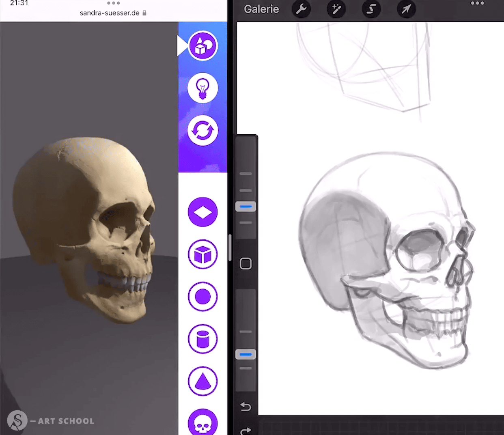Tap the split view divider handle
504x435 pixels.
point(230,248)
